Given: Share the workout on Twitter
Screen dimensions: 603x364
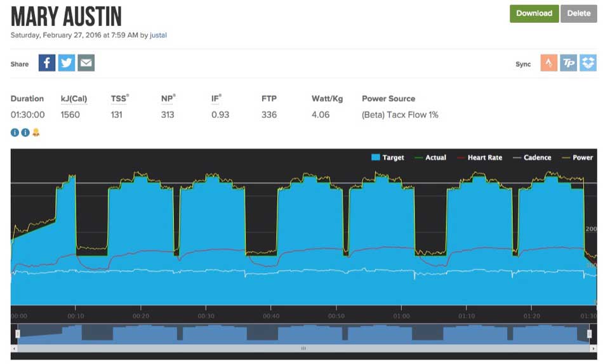Looking at the screenshot, I should click(67, 63).
